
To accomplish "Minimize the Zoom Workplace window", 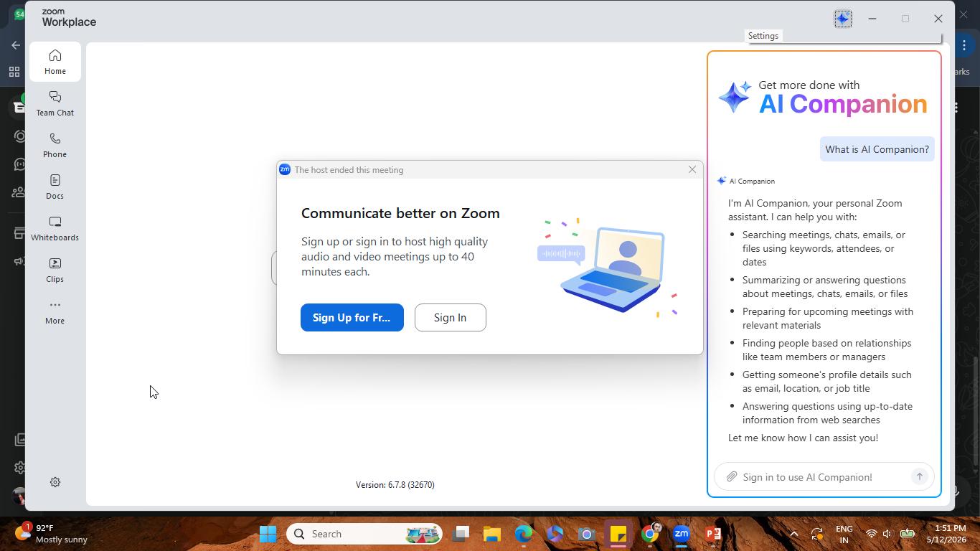I will point(872,19).
